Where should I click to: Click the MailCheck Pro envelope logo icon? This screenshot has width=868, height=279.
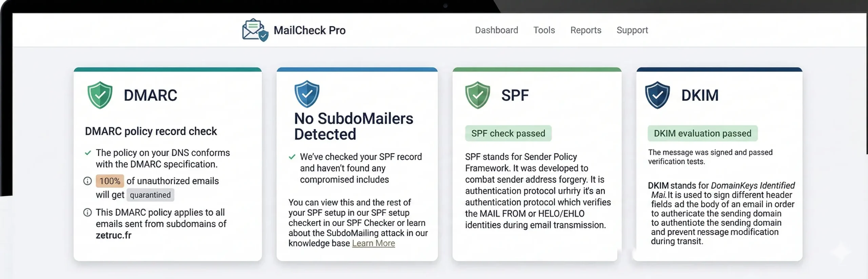[x=255, y=30]
